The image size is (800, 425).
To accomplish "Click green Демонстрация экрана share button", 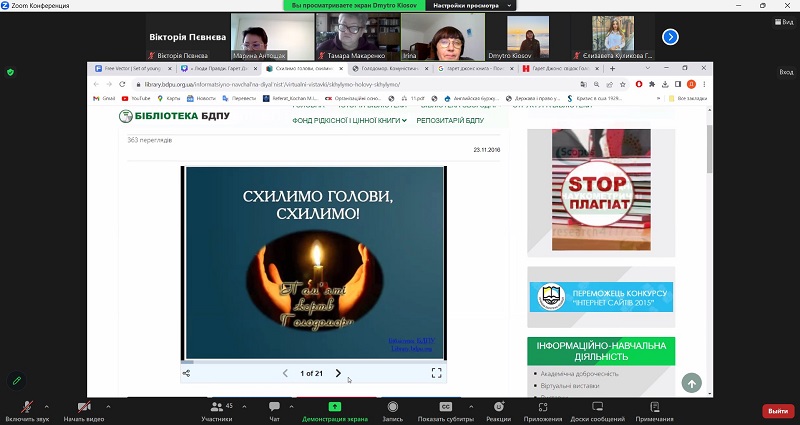I will pos(335,412).
